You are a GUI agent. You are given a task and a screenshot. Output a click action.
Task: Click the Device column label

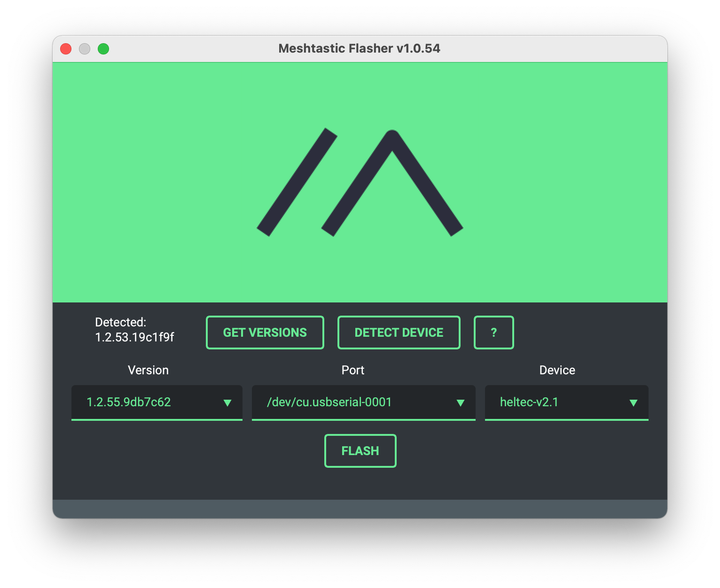point(557,370)
